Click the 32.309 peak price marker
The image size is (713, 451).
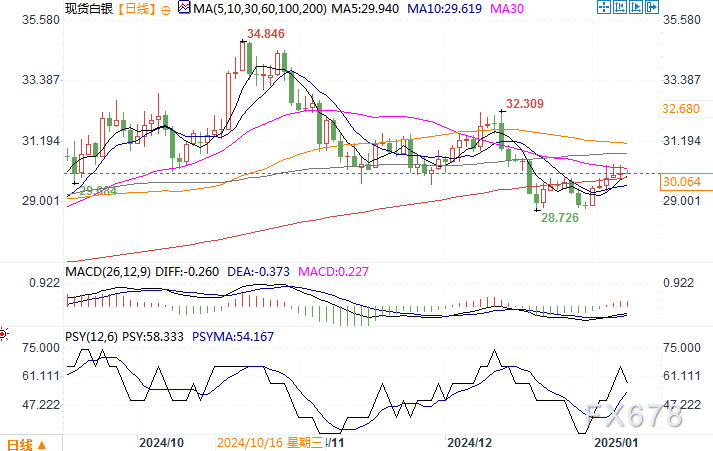click(525, 103)
